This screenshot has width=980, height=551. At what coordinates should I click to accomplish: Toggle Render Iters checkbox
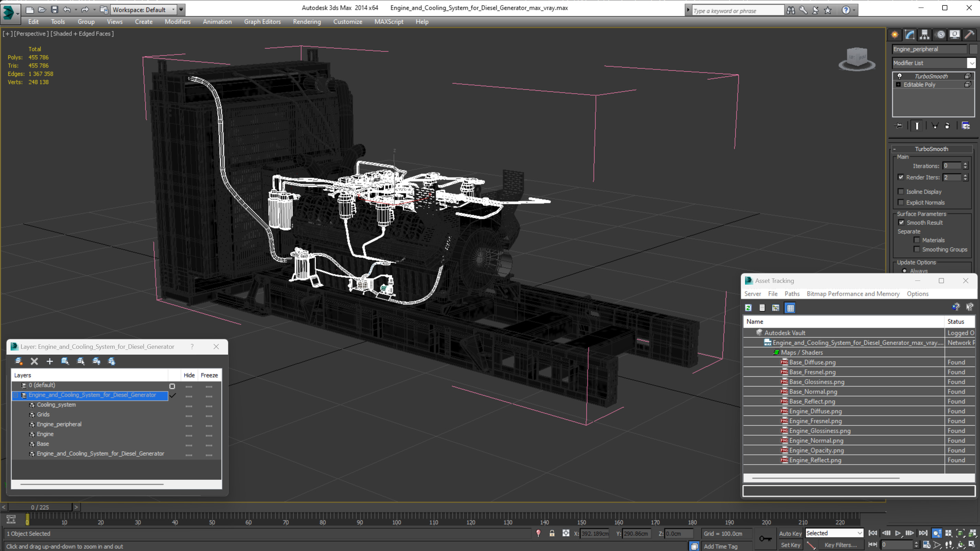click(x=901, y=177)
